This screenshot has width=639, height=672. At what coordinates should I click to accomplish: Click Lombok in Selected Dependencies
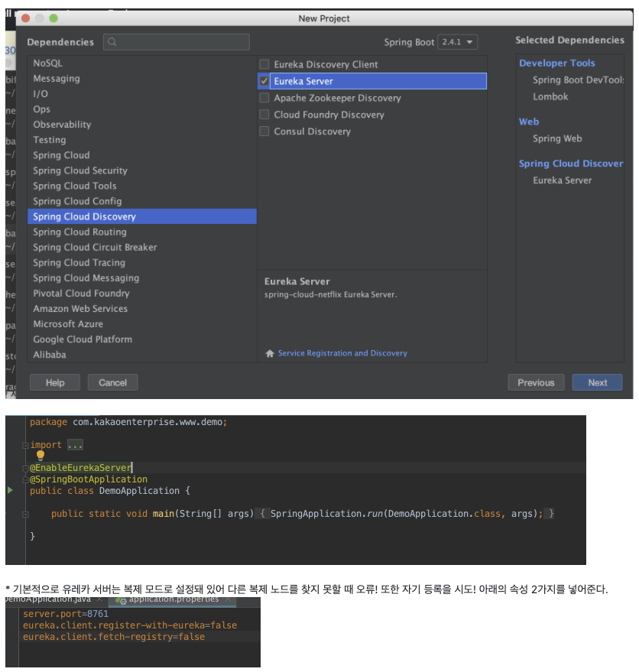coord(550,97)
